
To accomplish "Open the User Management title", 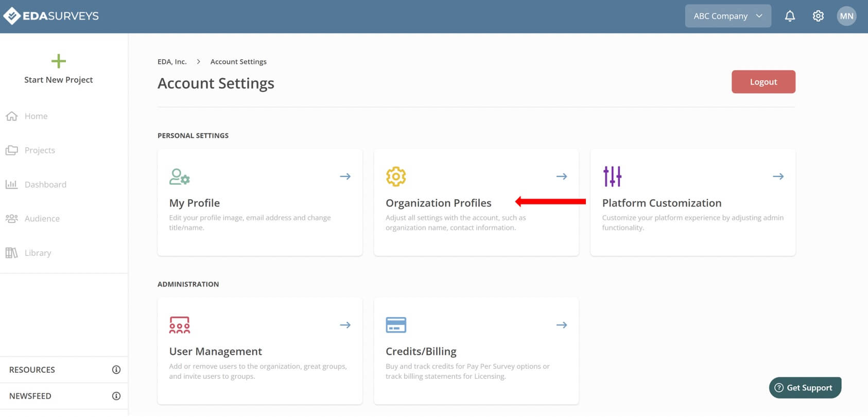I will coord(216,351).
